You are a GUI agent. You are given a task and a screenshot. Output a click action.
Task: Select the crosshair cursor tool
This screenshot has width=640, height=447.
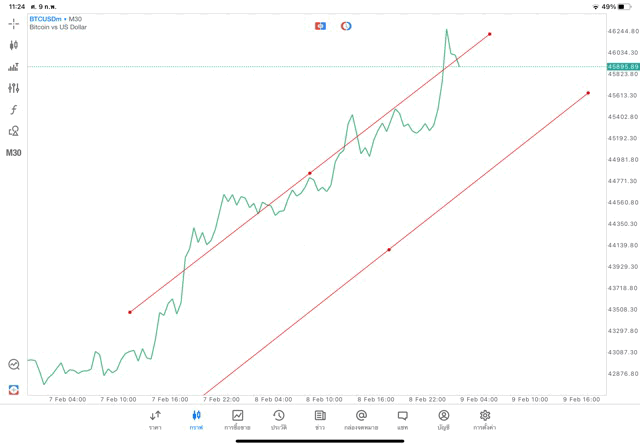click(x=13, y=23)
